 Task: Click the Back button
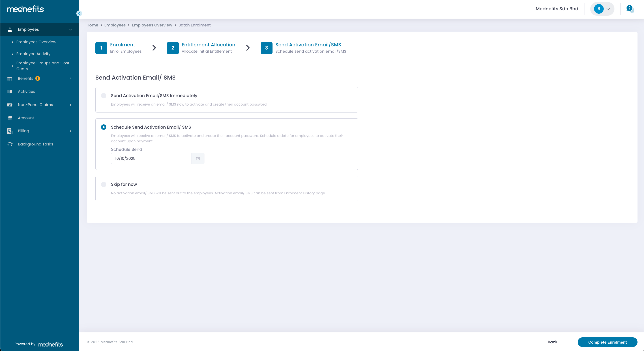[x=552, y=342]
